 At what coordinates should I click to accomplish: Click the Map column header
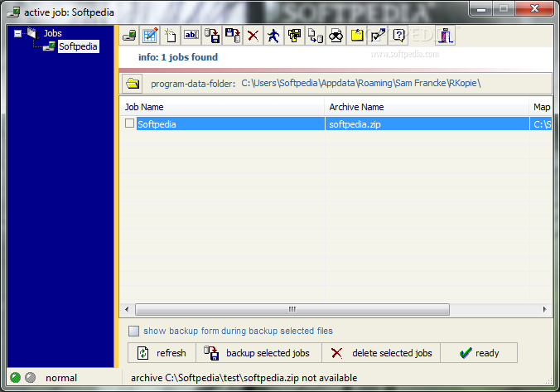point(541,107)
